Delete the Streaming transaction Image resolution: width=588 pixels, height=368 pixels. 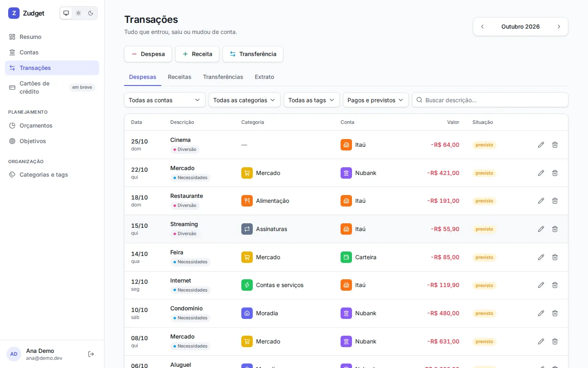[x=555, y=229]
